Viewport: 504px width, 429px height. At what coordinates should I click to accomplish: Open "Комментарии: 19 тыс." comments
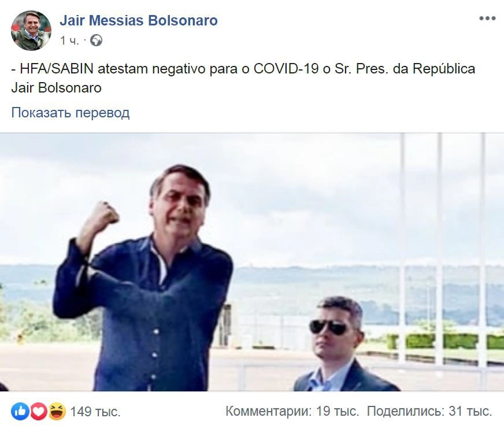[x=292, y=411]
